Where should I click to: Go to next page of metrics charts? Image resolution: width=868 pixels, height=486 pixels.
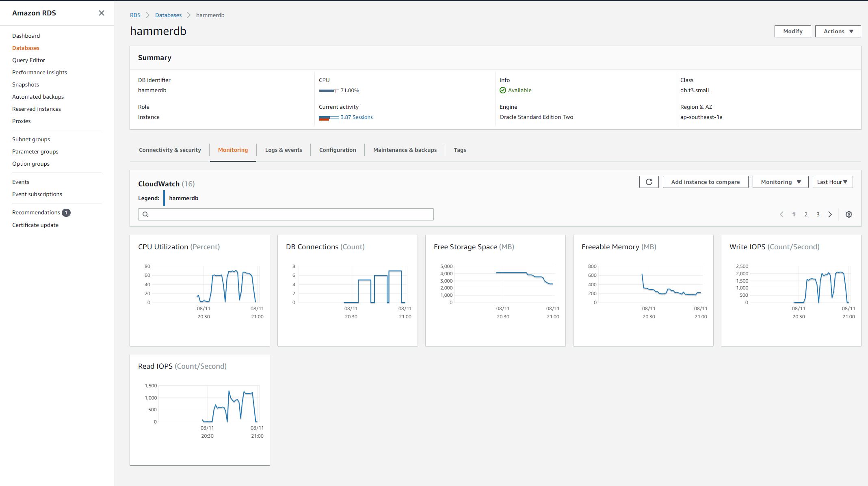click(830, 214)
